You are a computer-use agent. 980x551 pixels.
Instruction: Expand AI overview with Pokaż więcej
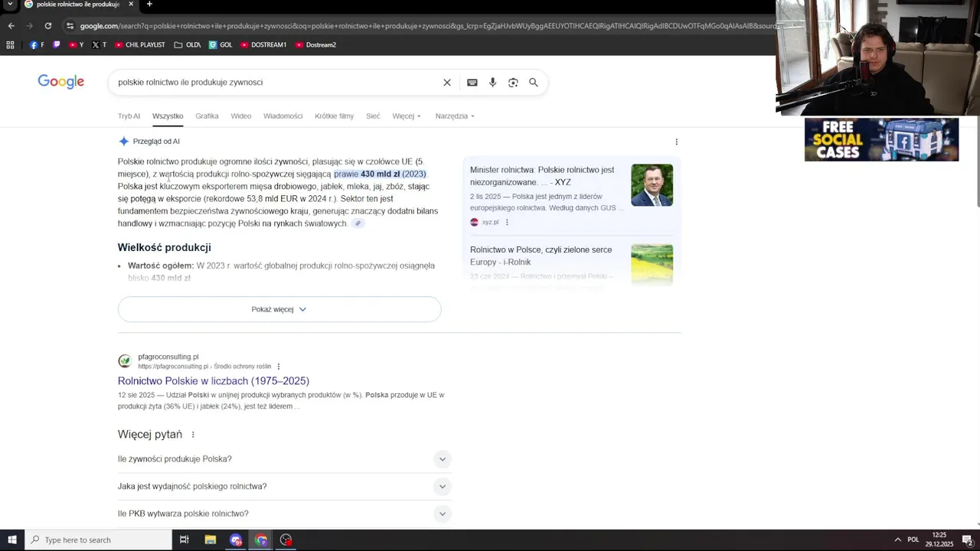(279, 309)
